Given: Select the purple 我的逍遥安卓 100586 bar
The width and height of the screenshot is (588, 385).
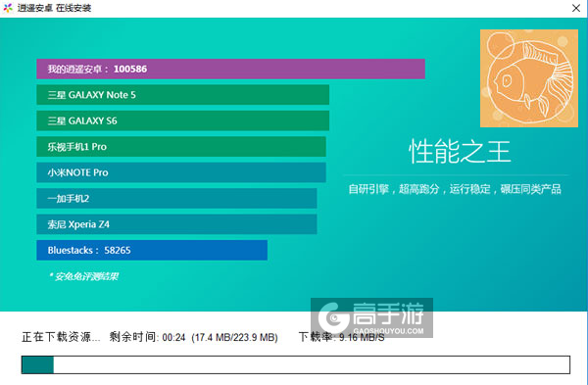Looking at the screenshot, I should 230,69.
